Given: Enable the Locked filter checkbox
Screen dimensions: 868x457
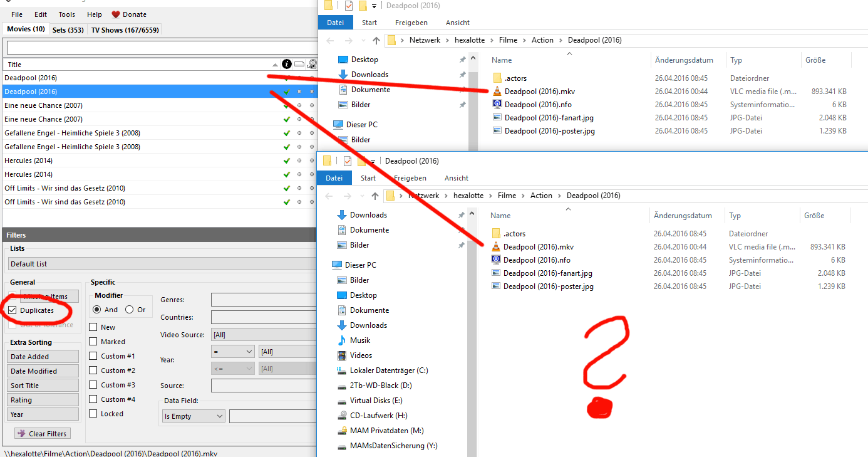Looking at the screenshot, I should click(x=93, y=414).
